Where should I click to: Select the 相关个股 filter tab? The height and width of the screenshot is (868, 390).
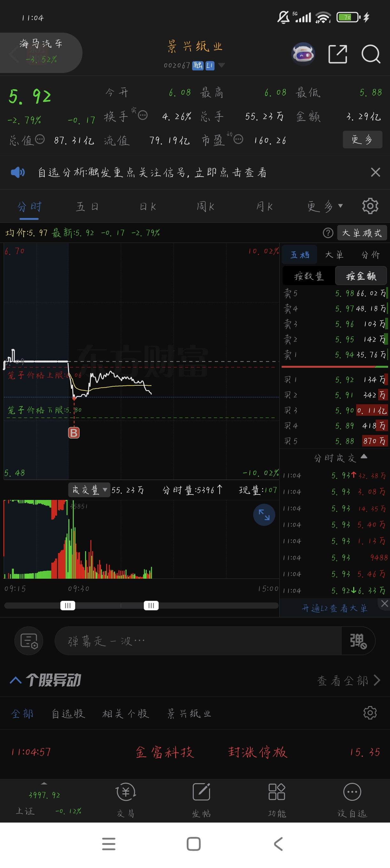pyautogui.click(x=126, y=713)
